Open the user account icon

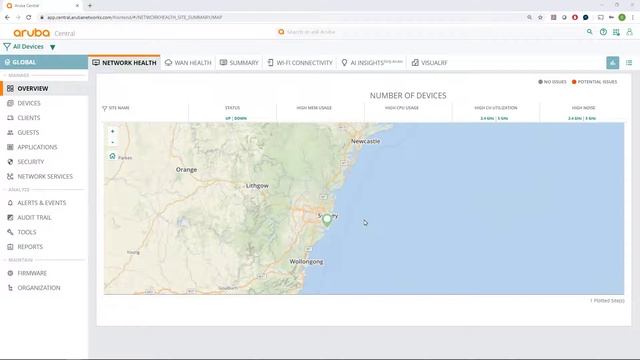tap(629, 32)
